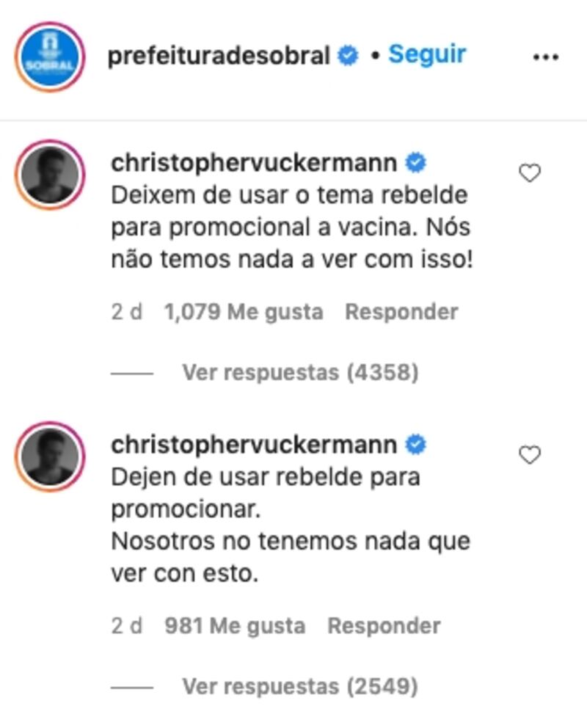
Task: View 1,079 Me gusta likes list
Action: tap(244, 312)
